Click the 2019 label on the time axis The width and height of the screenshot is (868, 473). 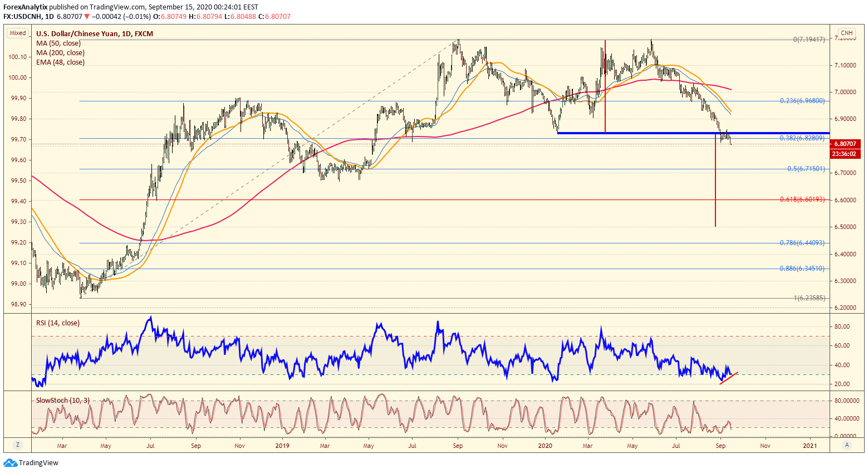tap(282, 446)
